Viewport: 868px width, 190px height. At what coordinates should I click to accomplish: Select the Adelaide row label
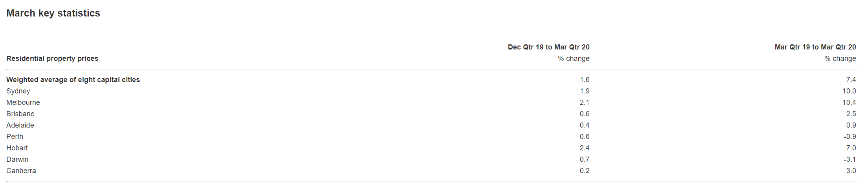tap(20, 125)
